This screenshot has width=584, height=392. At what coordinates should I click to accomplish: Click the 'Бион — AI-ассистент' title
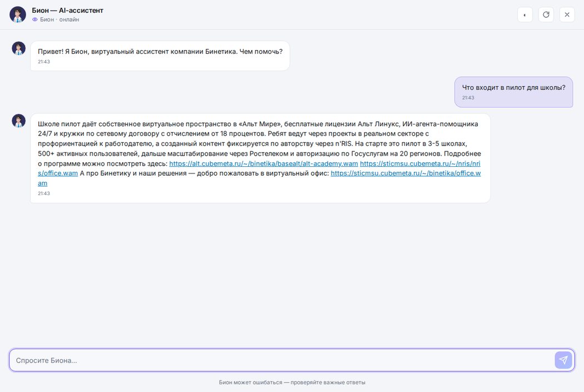click(x=67, y=11)
